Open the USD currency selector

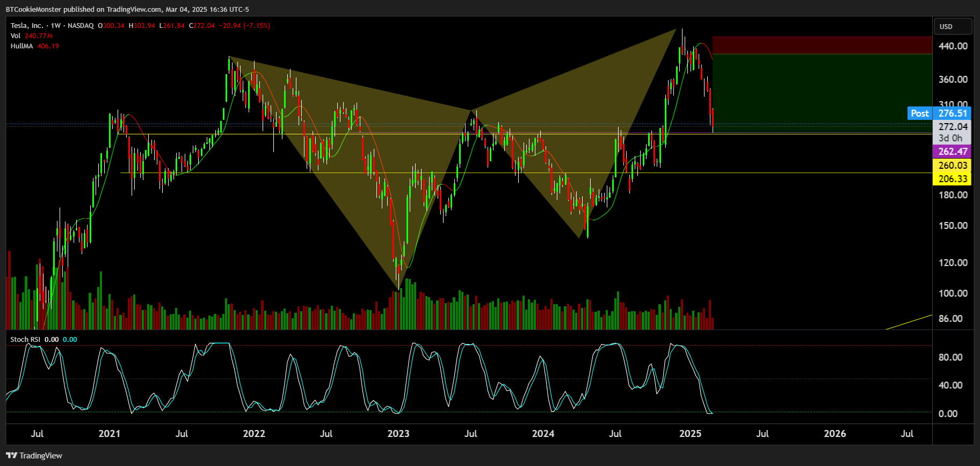pos(953,26)
